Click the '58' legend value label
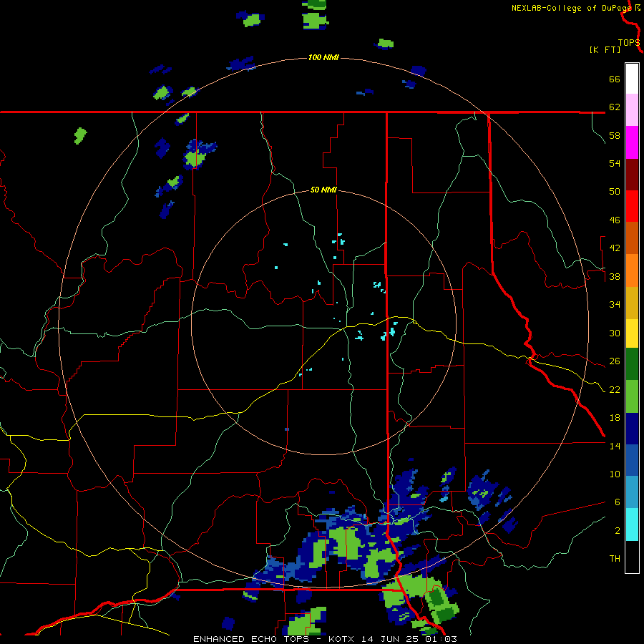The image size is (644, 644). [615, 135]
